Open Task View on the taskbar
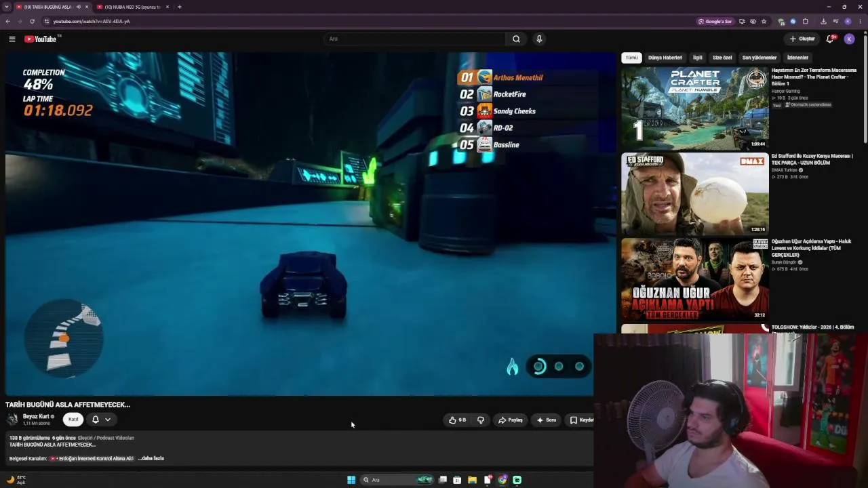 (x=442, y=480)
